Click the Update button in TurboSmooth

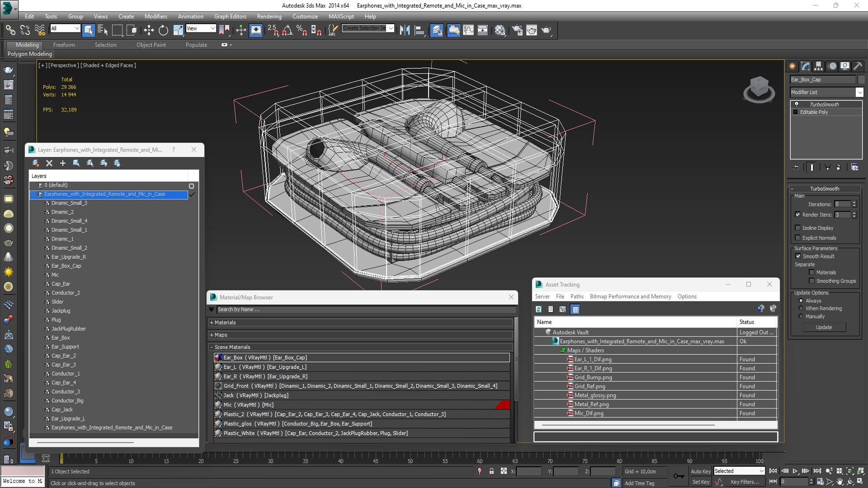click(x=824, y=328)
